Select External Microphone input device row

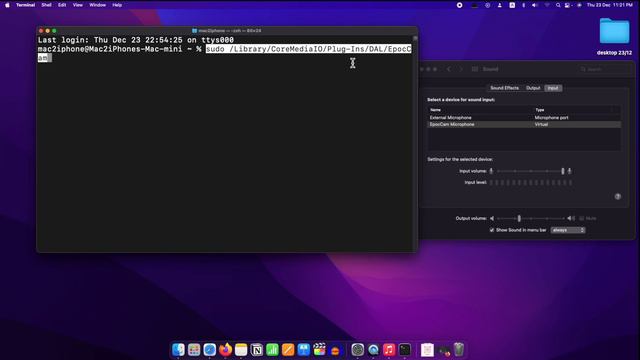[x=524, y=118]
